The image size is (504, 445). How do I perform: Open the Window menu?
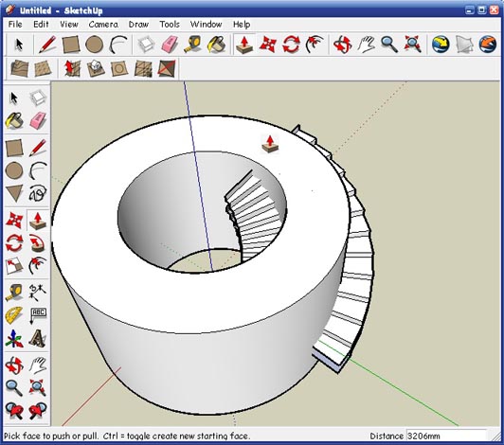206,25
